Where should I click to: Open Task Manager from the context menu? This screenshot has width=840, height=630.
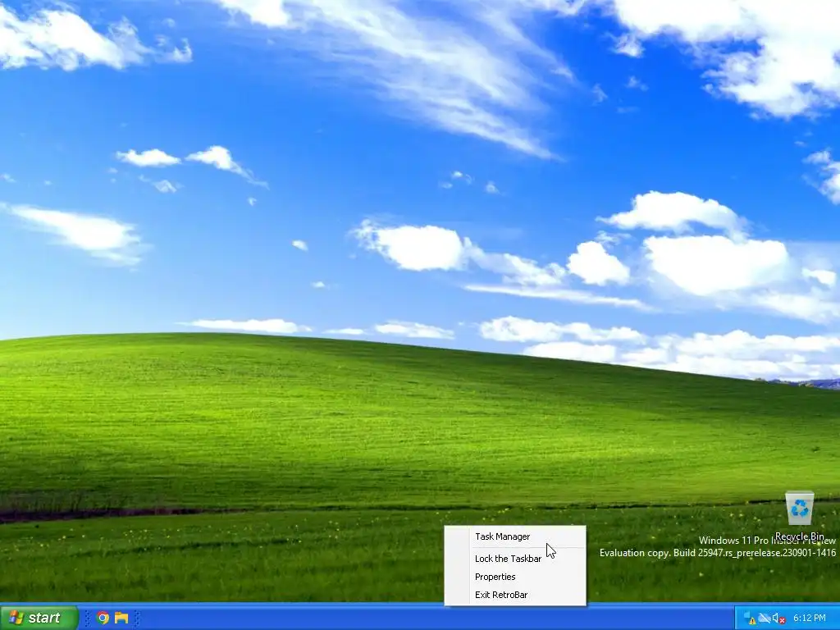click(515, 536)
